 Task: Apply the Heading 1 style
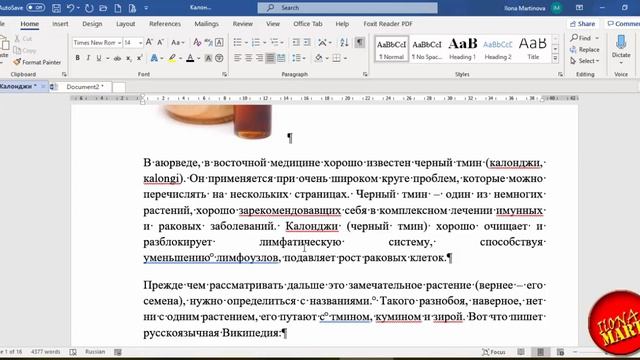(462, 49)
